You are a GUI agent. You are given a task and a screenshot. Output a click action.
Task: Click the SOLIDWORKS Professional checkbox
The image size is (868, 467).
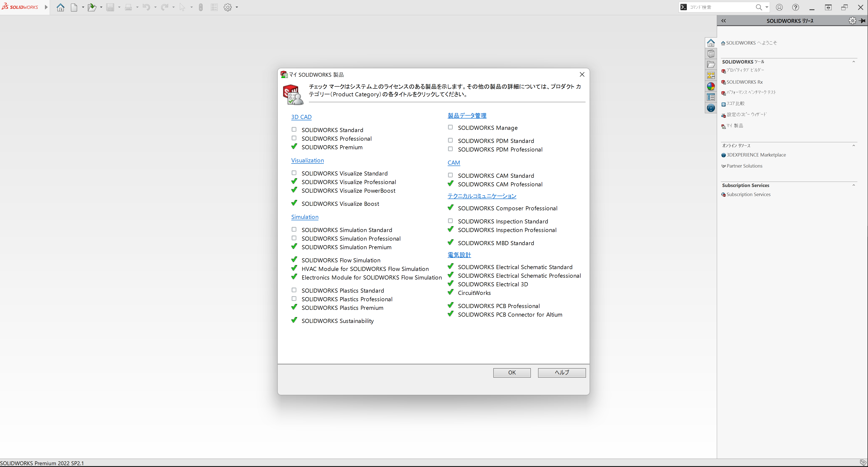(294, 138)
